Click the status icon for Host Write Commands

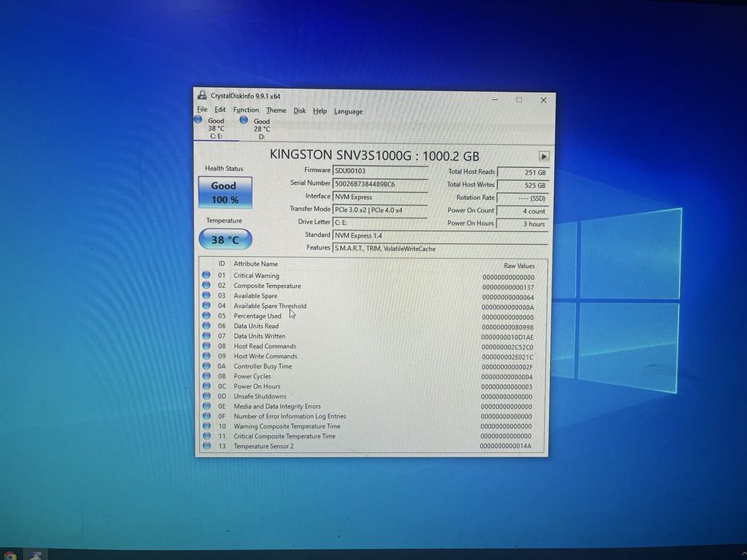coord(207,356)
